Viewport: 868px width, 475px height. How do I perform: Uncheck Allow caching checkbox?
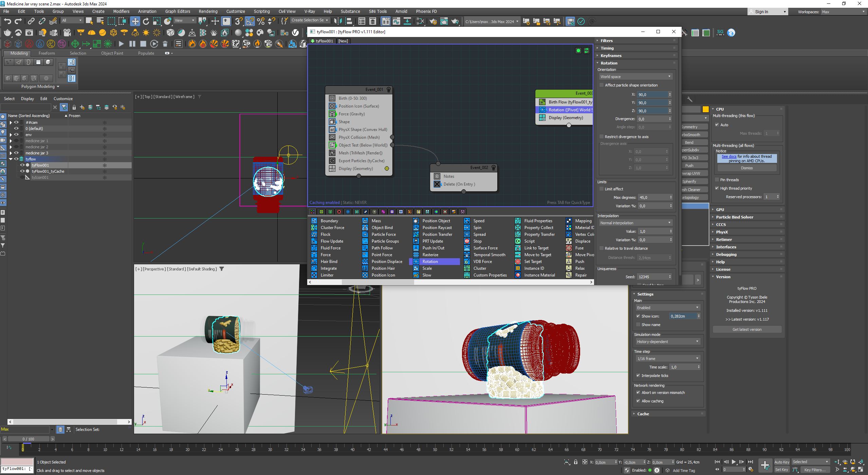click(x=638, y=401)
